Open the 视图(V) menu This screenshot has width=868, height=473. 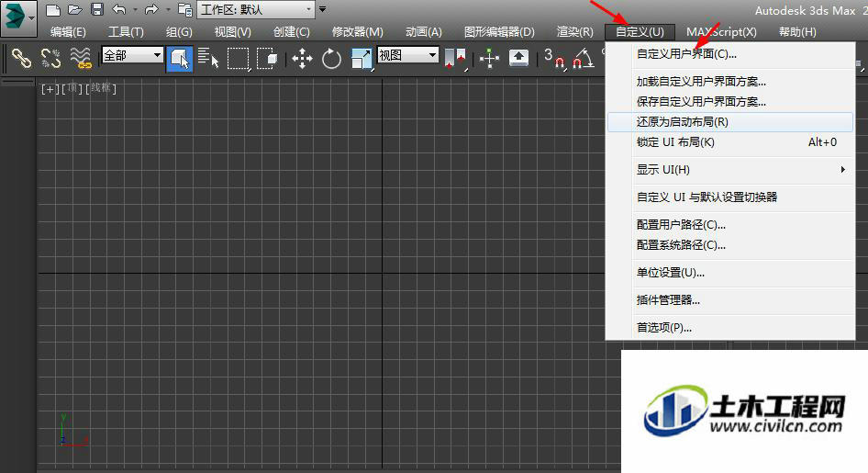tap(232, 31)
